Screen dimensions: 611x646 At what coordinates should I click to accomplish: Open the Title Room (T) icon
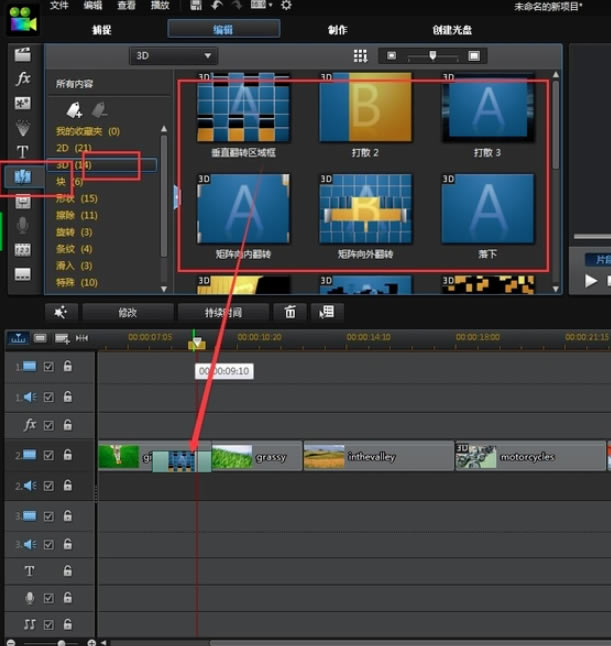point(23,152)
